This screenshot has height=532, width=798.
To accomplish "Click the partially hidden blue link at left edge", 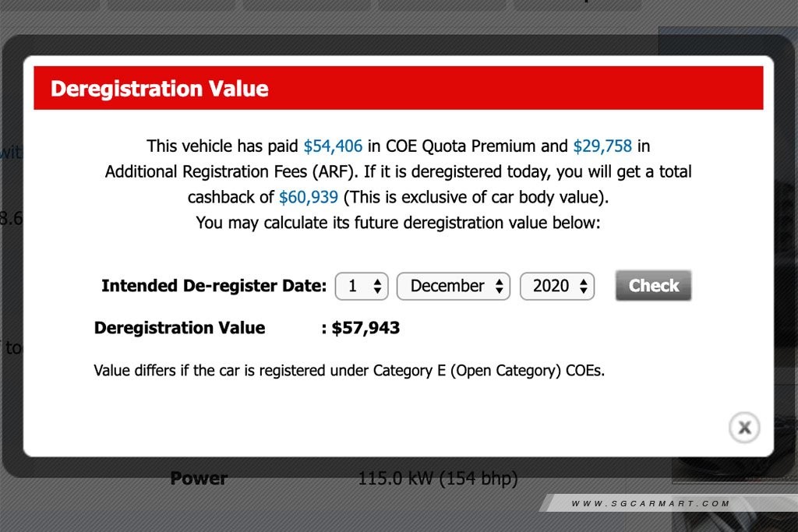I will pyautogui.click(x=11, y=152).
